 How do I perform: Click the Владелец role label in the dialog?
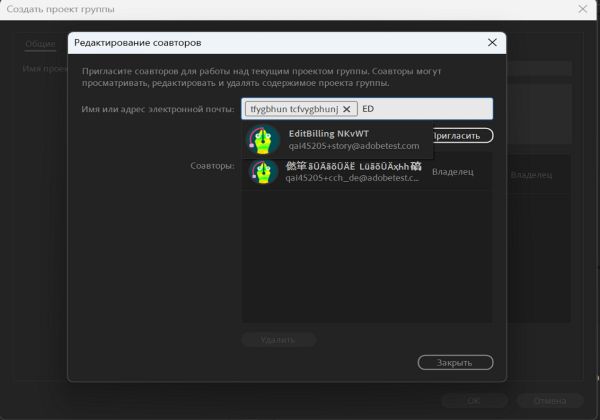[x=452, y=172]
